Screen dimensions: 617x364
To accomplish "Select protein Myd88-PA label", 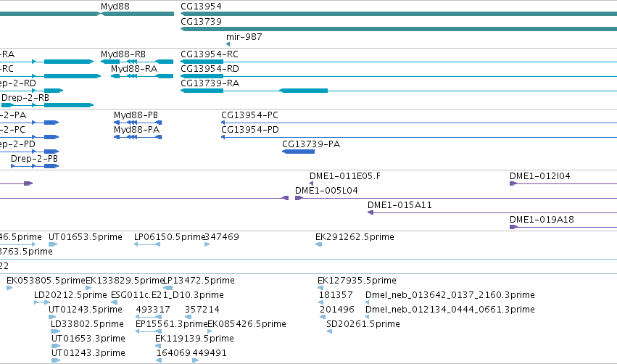I will coord(136,130).
